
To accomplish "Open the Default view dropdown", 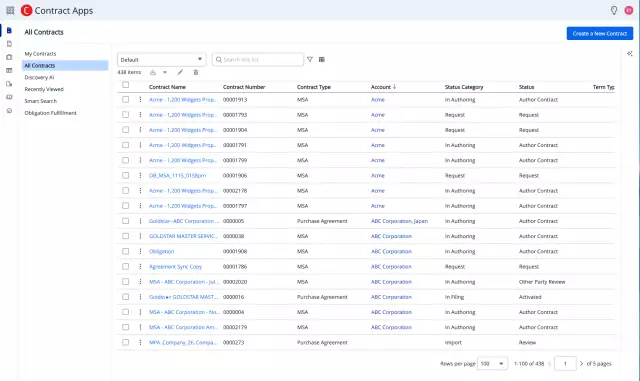I will click(x=162, y=60).
